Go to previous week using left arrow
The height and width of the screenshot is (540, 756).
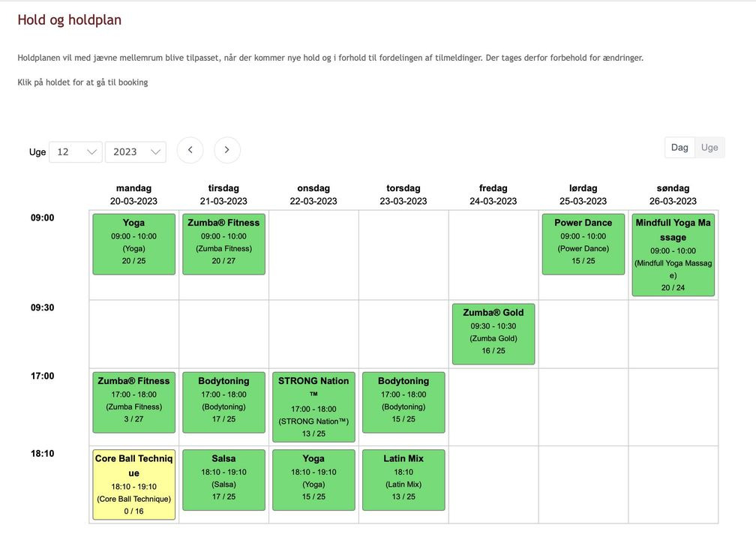coord(190,150)
